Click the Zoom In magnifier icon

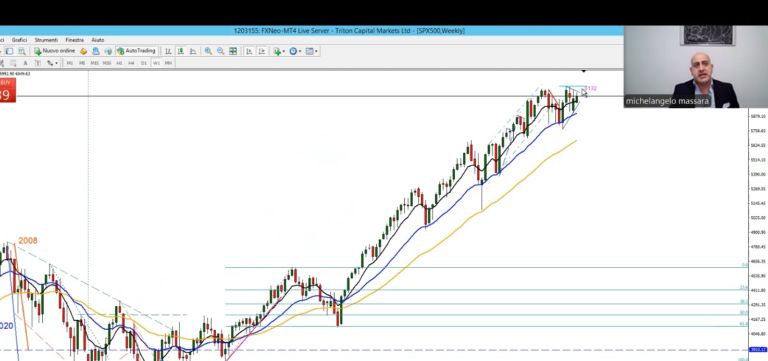(x=208, y=51)
